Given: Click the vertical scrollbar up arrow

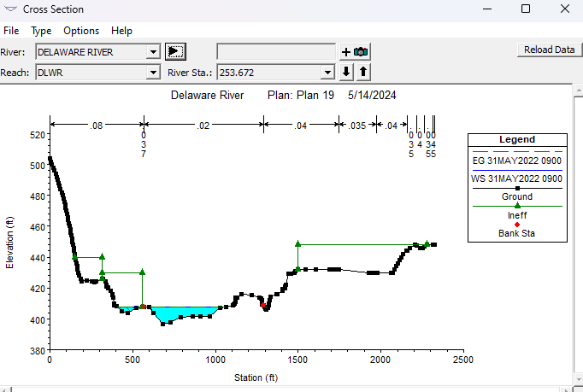Looking at the screenshot, I should point(578,91).
